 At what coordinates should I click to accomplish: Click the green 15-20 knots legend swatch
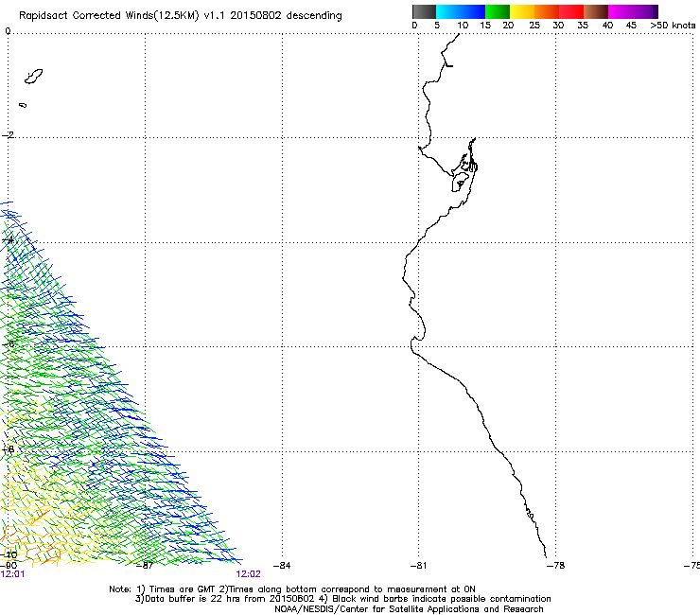click(498, 11)
